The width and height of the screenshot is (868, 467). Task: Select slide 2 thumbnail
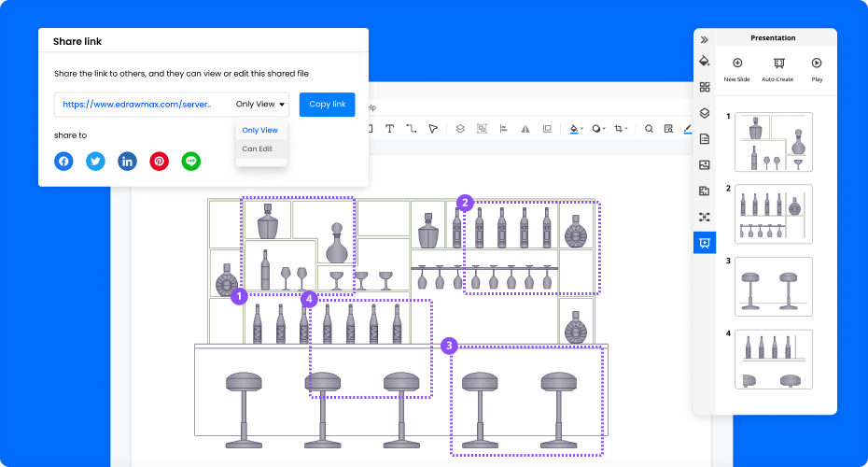coord(774,214)
